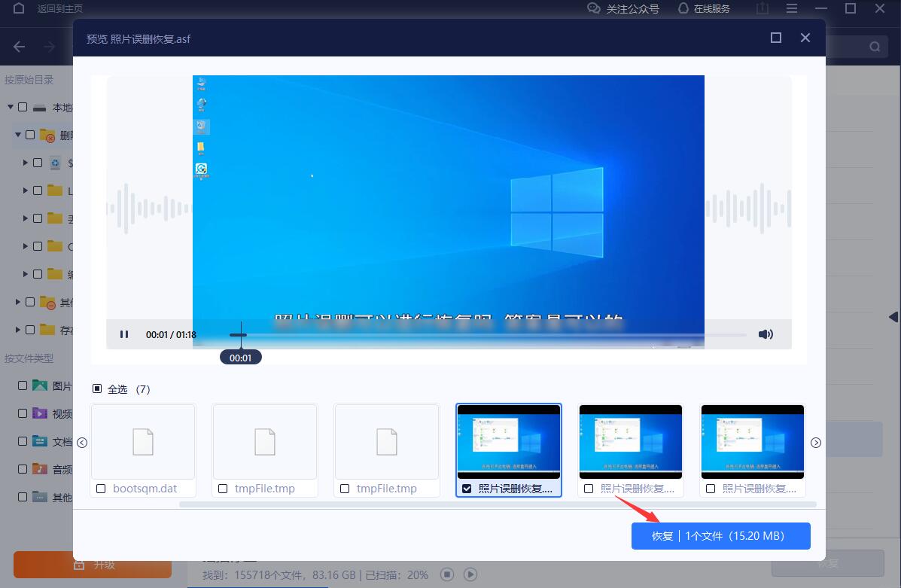The image size is (901, 588).
Task: Click 恢复 1个文件 (15.20 MB) button
Action: pyautogui.click(x=720, y=536)
